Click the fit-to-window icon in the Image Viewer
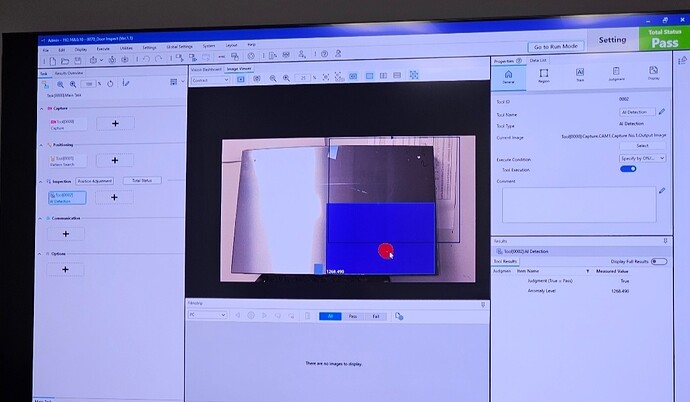The width and height of the screenshot is (690, 402). coord(326,77)
